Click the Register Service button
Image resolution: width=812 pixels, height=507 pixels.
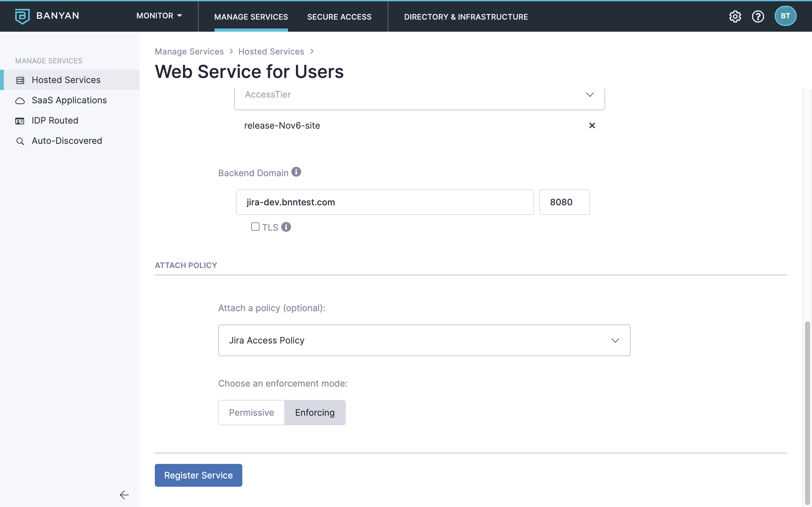[x=198, y=475]
